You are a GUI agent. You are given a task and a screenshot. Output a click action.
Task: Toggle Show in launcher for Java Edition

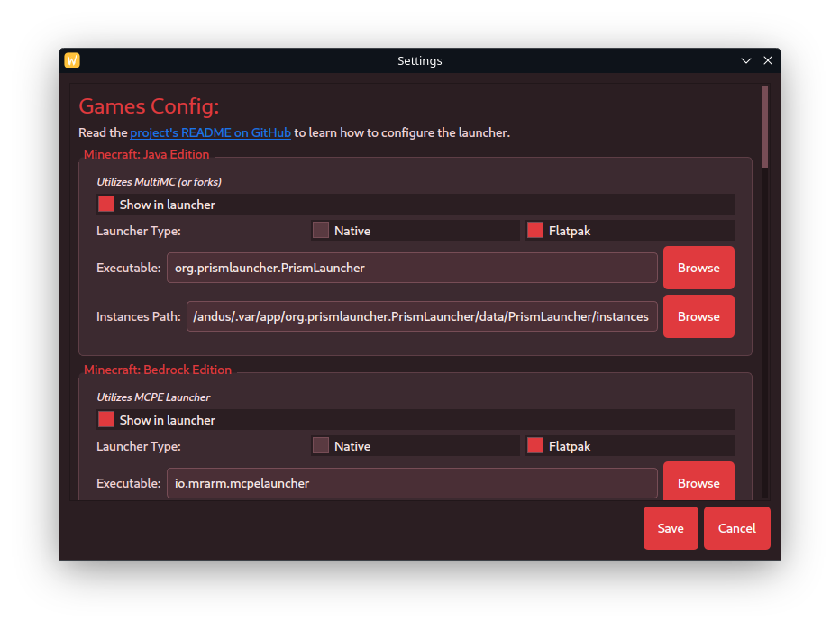coord(415,204)
